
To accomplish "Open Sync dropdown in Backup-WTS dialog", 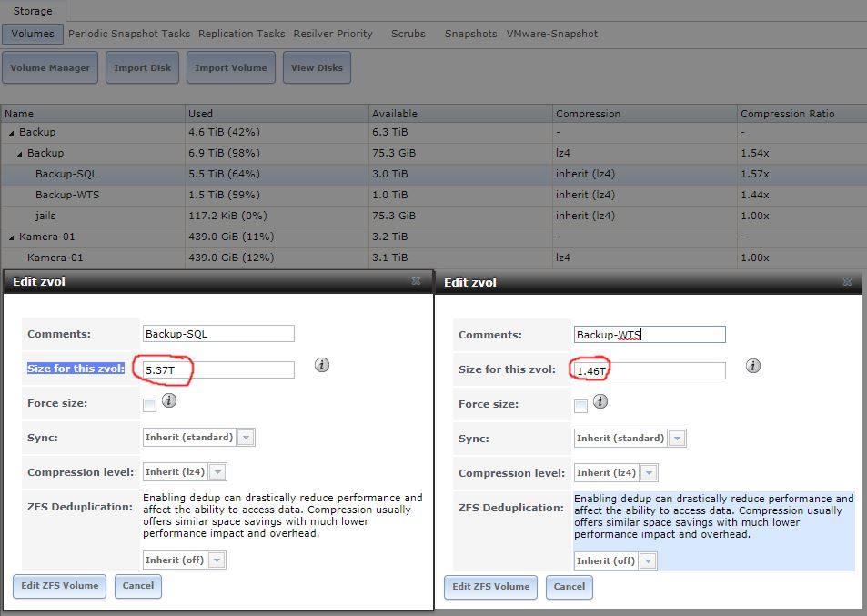I will [678, 439].
